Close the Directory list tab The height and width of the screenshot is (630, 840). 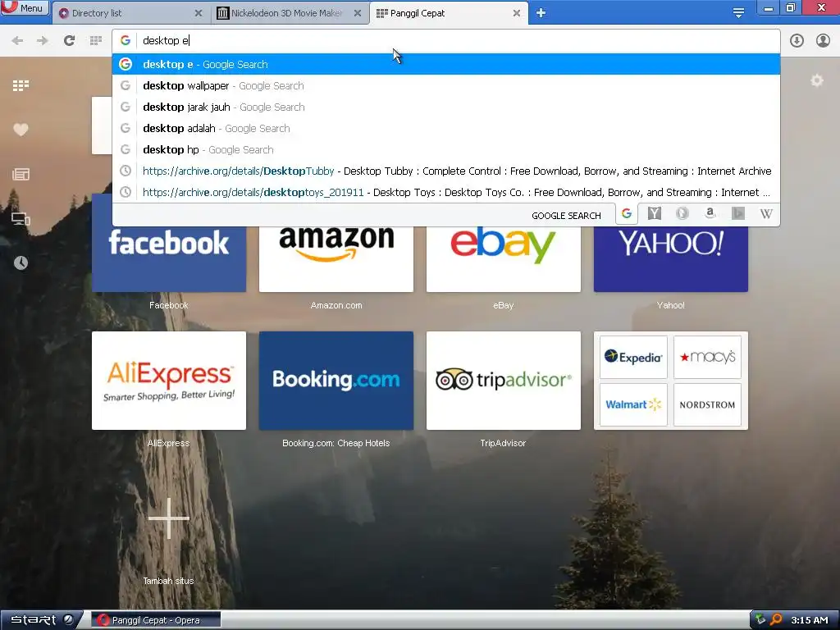199,13
